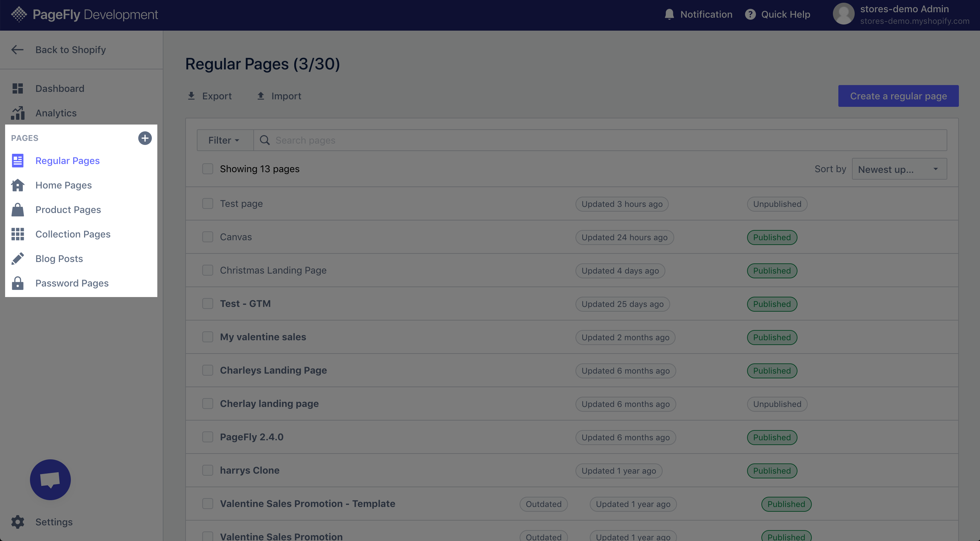Screen dimensions: 980x541
Task: Click the Back to Shopify arrow icon
Action: [17, 50]
